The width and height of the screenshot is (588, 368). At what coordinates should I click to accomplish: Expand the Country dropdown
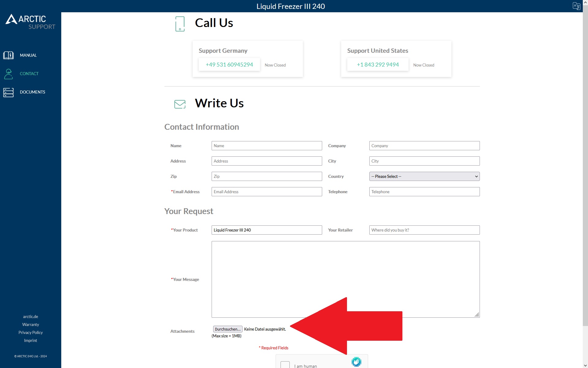pos(424,176)
